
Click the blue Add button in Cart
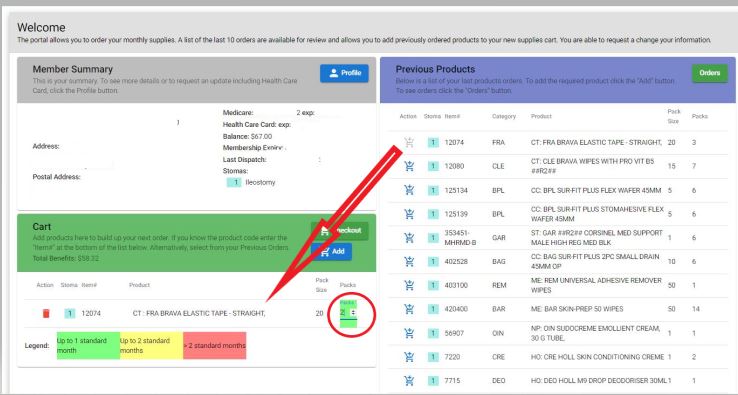(331, 251)
